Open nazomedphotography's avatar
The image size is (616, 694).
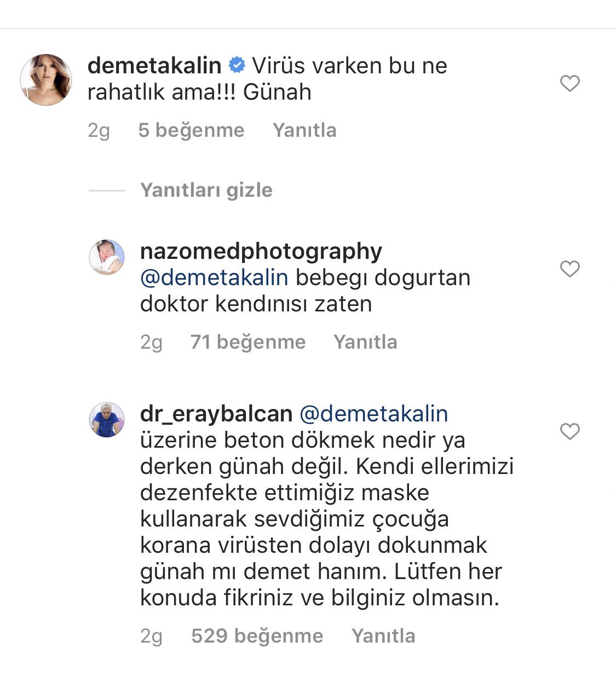[107, 257]
